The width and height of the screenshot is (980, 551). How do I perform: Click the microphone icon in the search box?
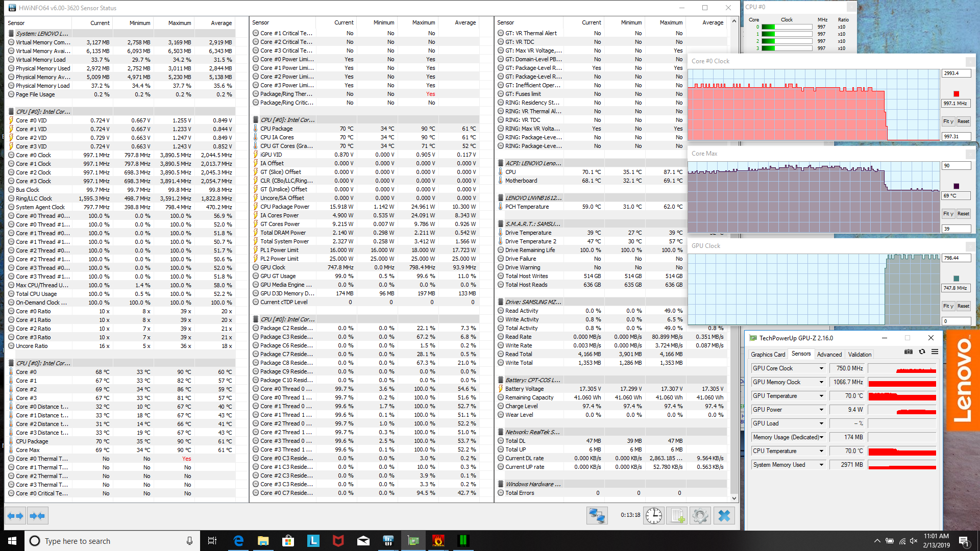pyautogui.click(x=189, y=541)
